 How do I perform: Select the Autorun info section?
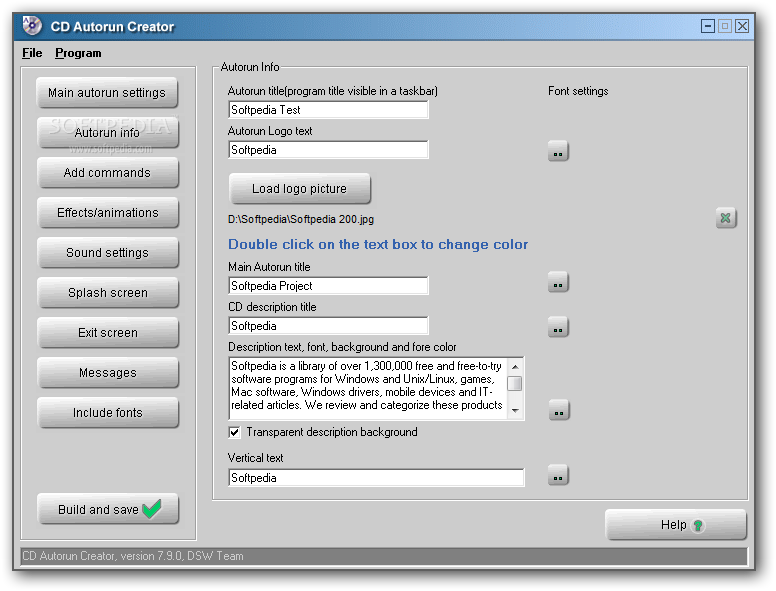click(x=107, y=133)
